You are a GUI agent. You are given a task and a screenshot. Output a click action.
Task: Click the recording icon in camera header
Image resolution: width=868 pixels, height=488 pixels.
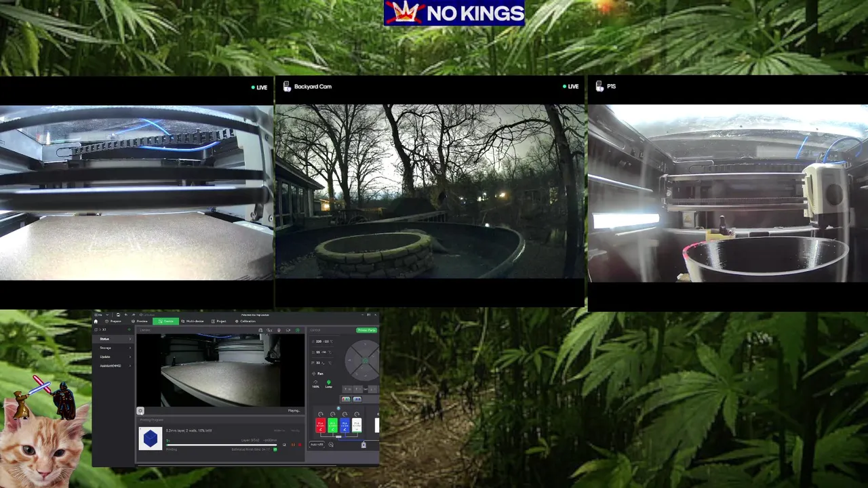(x=279, y=330)
